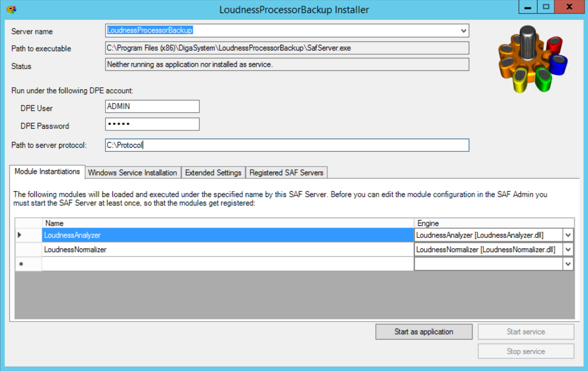Expand the empty row engine dropdown
588x371 pixels.
[568, 264]
